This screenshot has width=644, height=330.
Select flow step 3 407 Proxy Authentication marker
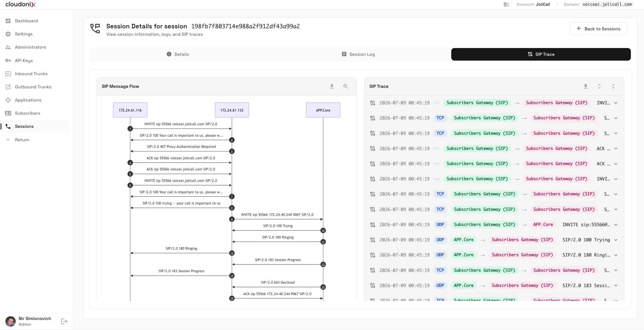(x=232, y=151)
